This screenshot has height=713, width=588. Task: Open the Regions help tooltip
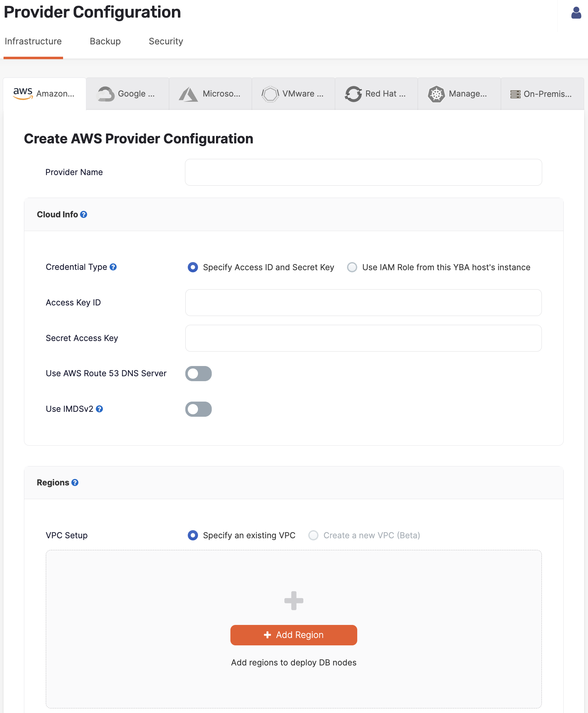75,483
